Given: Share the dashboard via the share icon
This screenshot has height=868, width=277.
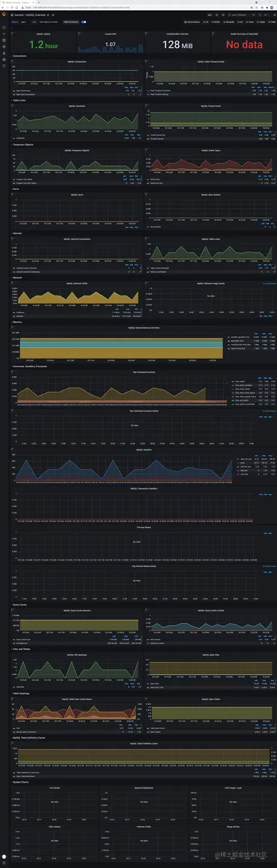Looking at the screenshot, I should click(53, 14).
